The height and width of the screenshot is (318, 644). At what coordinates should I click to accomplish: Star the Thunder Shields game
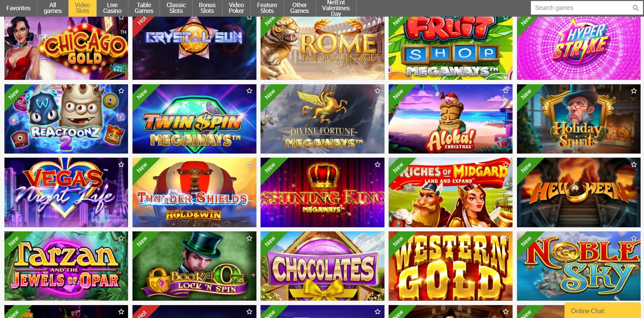tap(249, 164)
